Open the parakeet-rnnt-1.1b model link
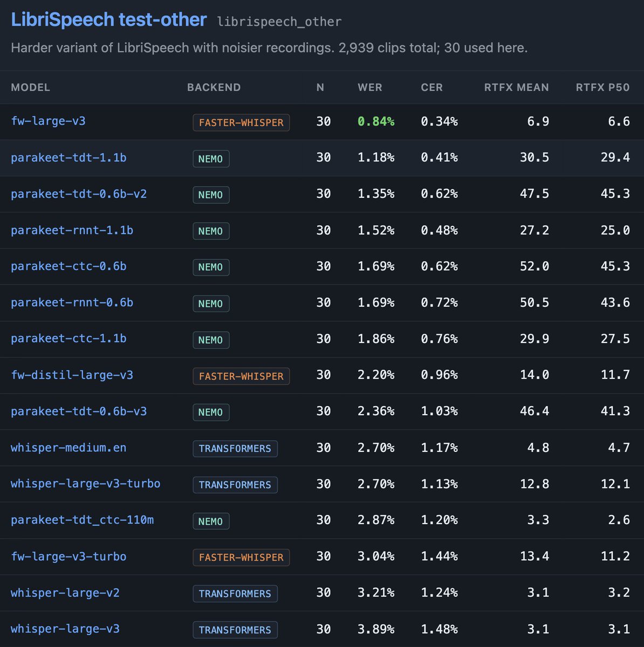The height and width of the screenshot is (647, 644). (x=72, y=230)
